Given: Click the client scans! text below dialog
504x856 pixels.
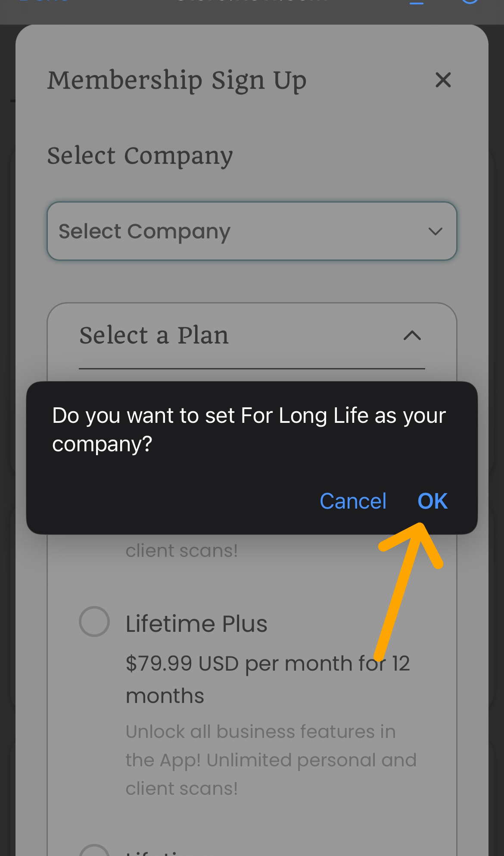Looking at the screenshot, I should click(x=181, y=550).
